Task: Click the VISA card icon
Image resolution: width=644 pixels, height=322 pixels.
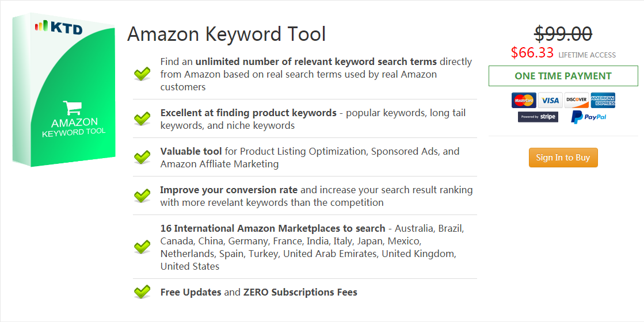Action: coord(550,100)
